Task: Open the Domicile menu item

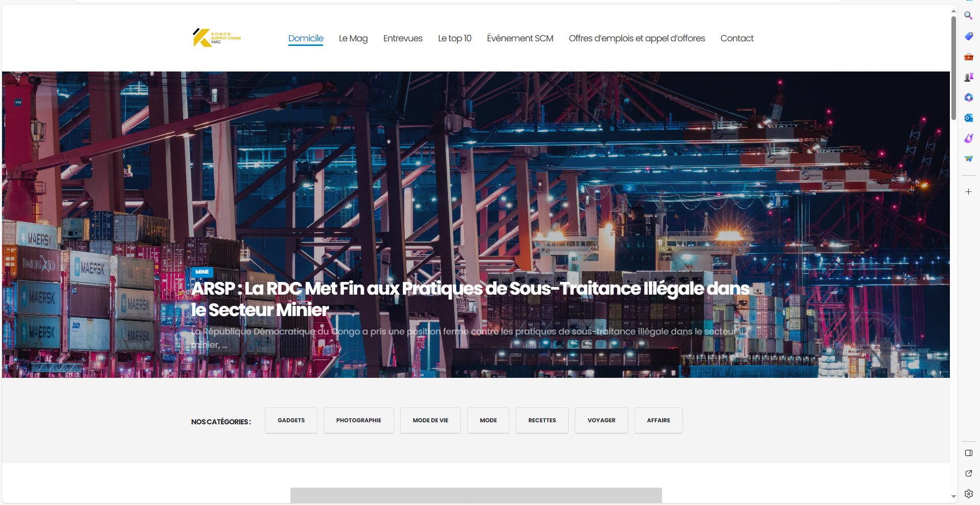Action: [x=306, y=38]
